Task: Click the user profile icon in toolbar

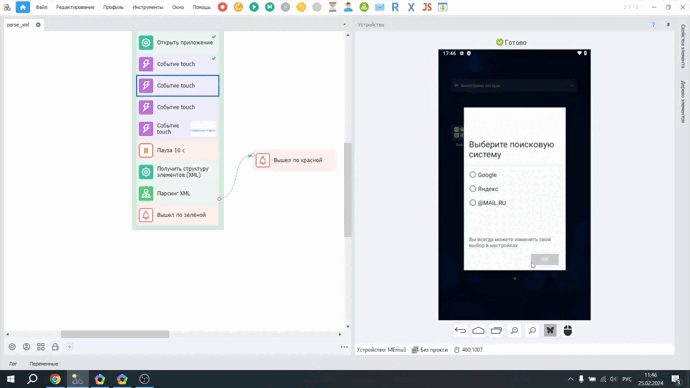Action: tap(348, 7)
